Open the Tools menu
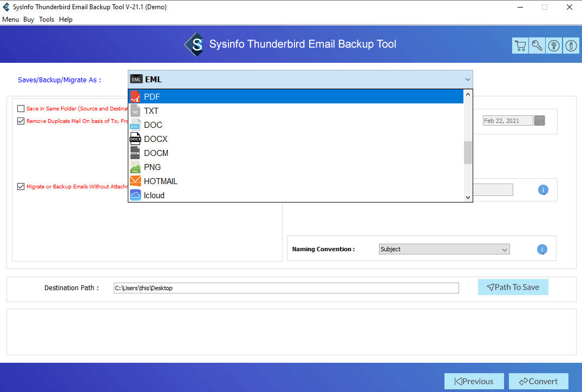 click(47, 19)
